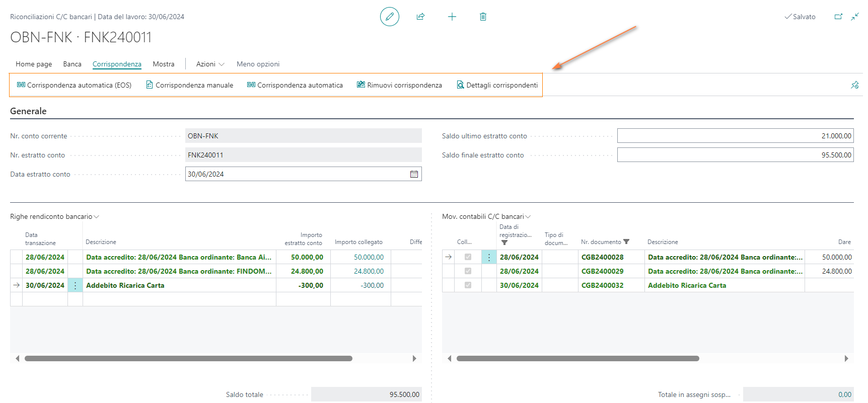Click the pencil edit icon

[390, 17]
